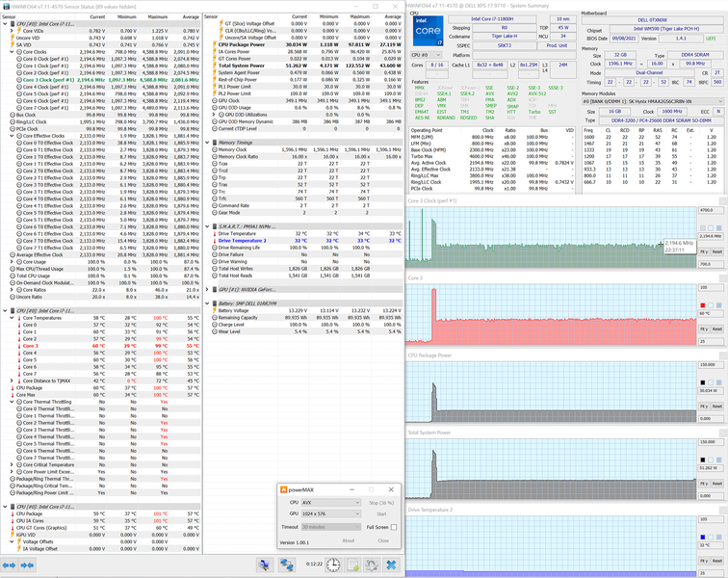Viewport: 728px width, 578px height.
Task: Click the chip icon of the Memory Timings section
Action: tap(215, 143)
